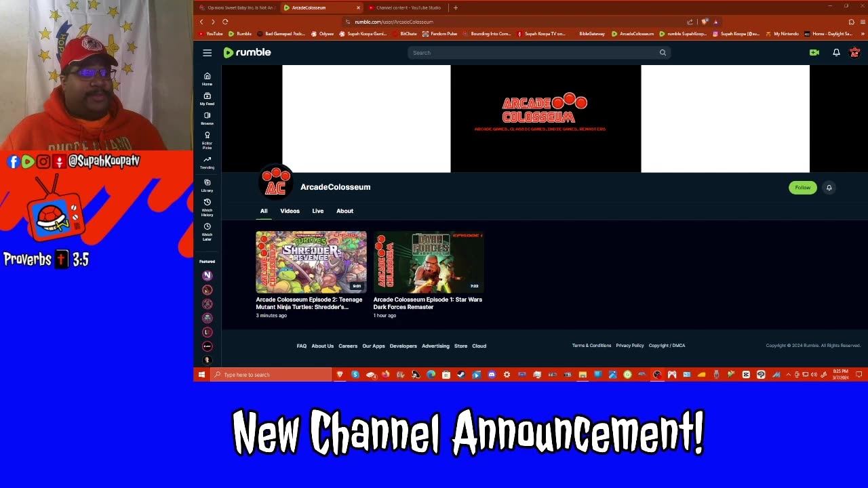Open Careers footer link
Image resolution: width=868 pixels, height=488 pixels.
[348, 346]
